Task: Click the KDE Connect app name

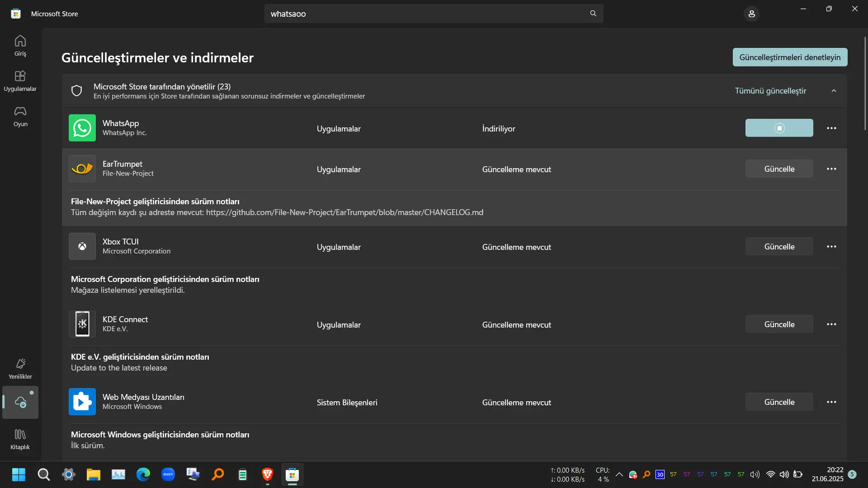Action: pos(125,319)
